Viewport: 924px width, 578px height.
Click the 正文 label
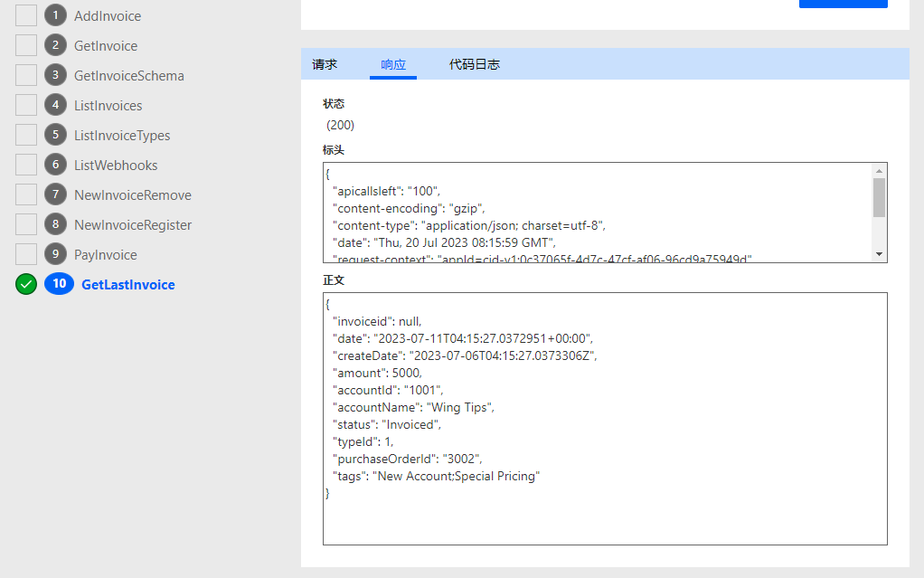(x=334, y=280)
